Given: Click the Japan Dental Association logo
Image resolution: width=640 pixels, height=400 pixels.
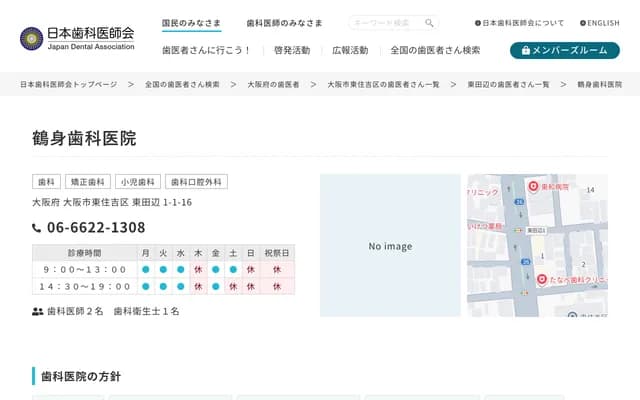Looking at the screenshot, I should (76, 38).
